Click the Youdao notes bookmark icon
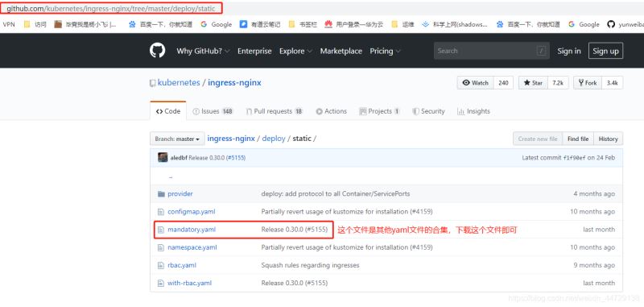The image size is (644, 307). tap(244, 24)
